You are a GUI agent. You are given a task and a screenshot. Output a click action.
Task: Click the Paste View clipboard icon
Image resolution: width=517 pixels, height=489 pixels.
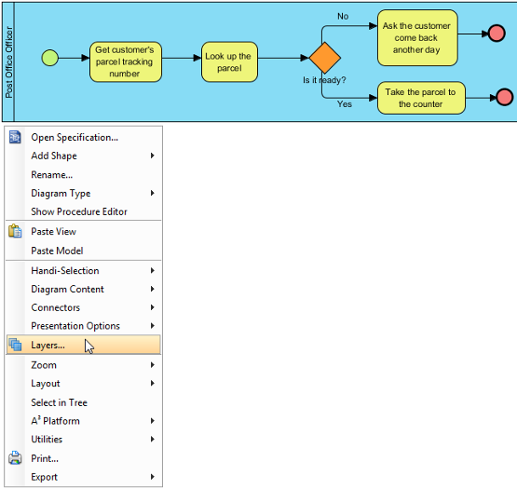[15, 231]
